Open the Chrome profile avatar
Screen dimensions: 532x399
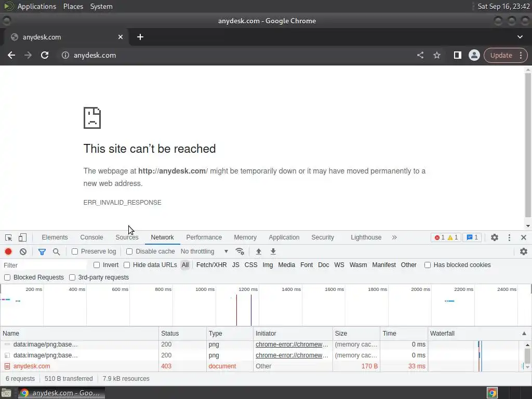point(474,55)
